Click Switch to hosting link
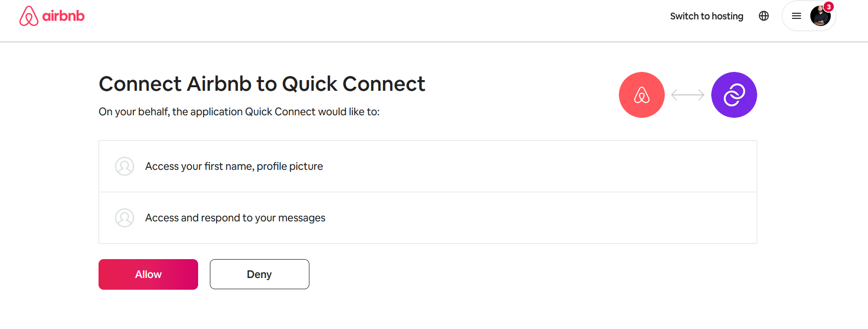The width and height of the screenshot is (868, 329). tap(707, 16)
